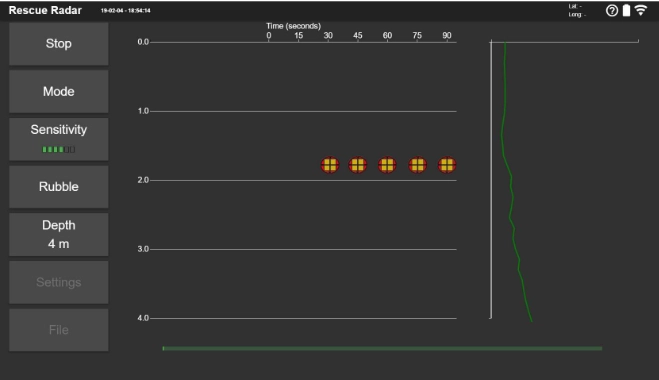
Task: Click the Rubble button
Action: tap(58, 187)
